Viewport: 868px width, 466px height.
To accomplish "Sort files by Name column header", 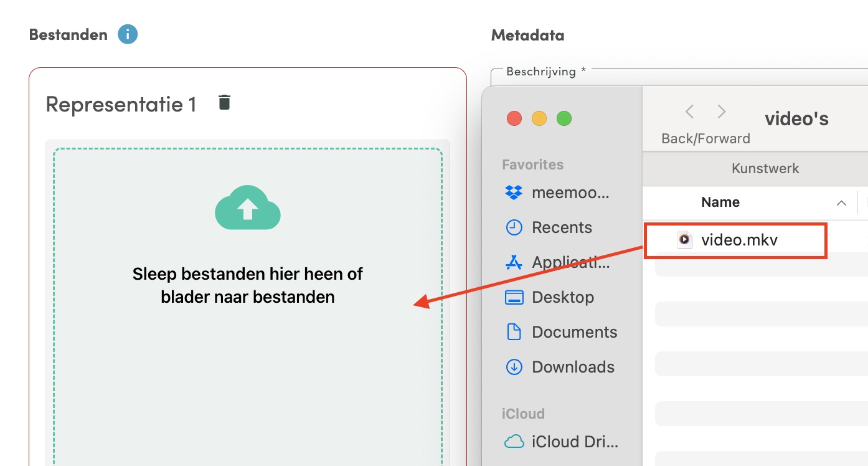I will [x=720, y=202].
